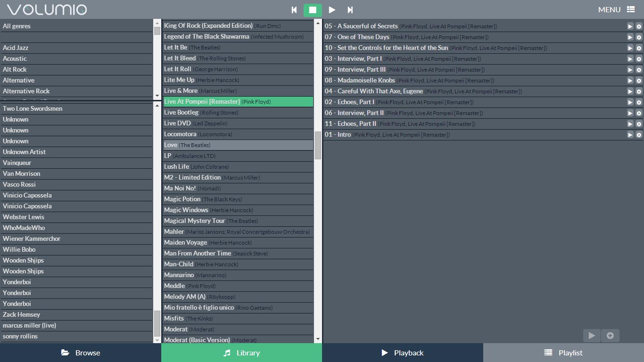644x362 pixels.
Task: Add '01 - Intro' to queue with its plus icon
Action: click(x=640, y=134)
